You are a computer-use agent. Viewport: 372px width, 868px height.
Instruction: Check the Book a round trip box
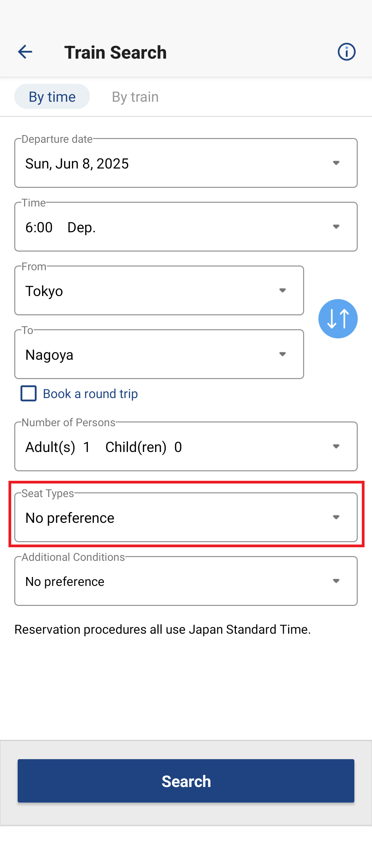click(x=29, y=394)
